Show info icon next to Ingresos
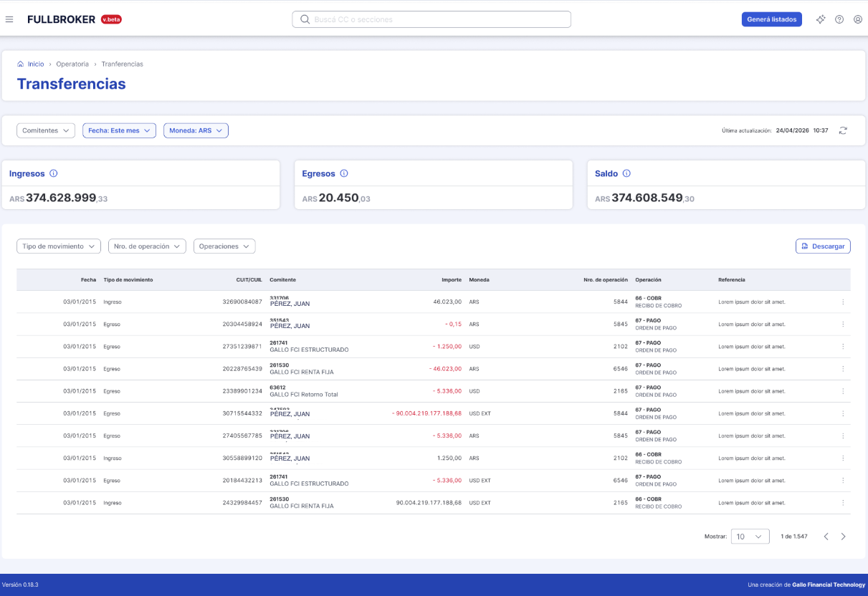 click(x=54, y=173)
